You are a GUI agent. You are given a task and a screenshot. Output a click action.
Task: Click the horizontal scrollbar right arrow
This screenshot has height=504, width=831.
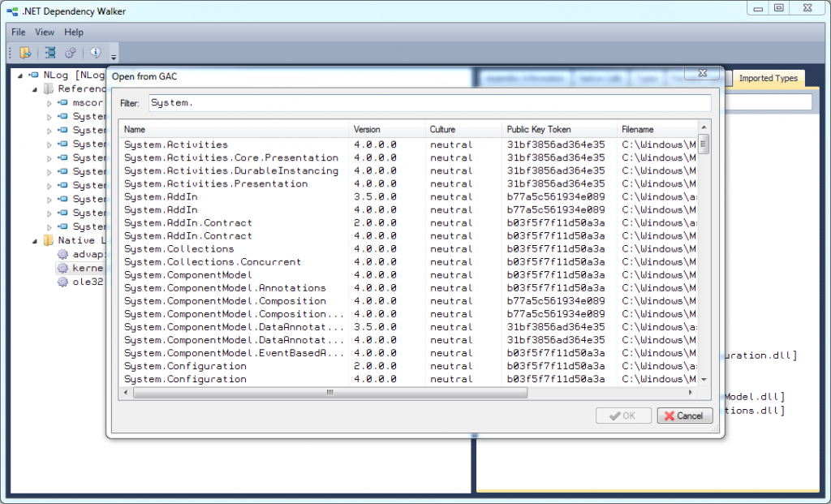(x=691, y=393)
